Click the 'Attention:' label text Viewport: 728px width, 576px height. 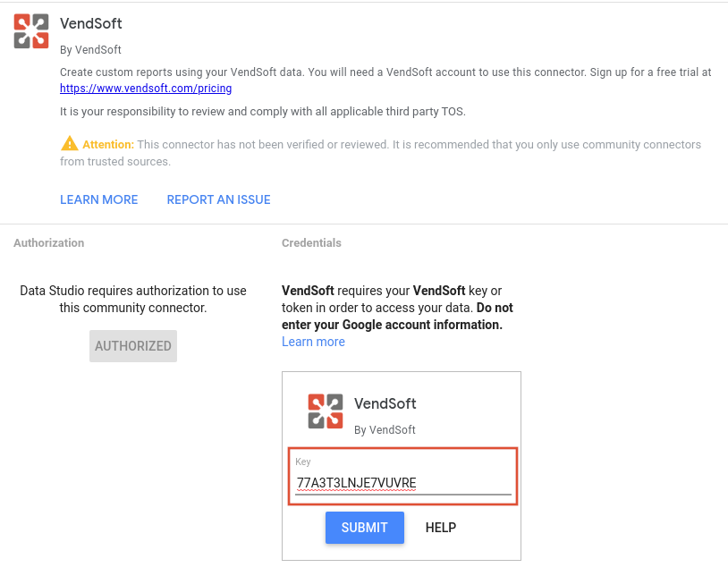click(x=108, y=144)
